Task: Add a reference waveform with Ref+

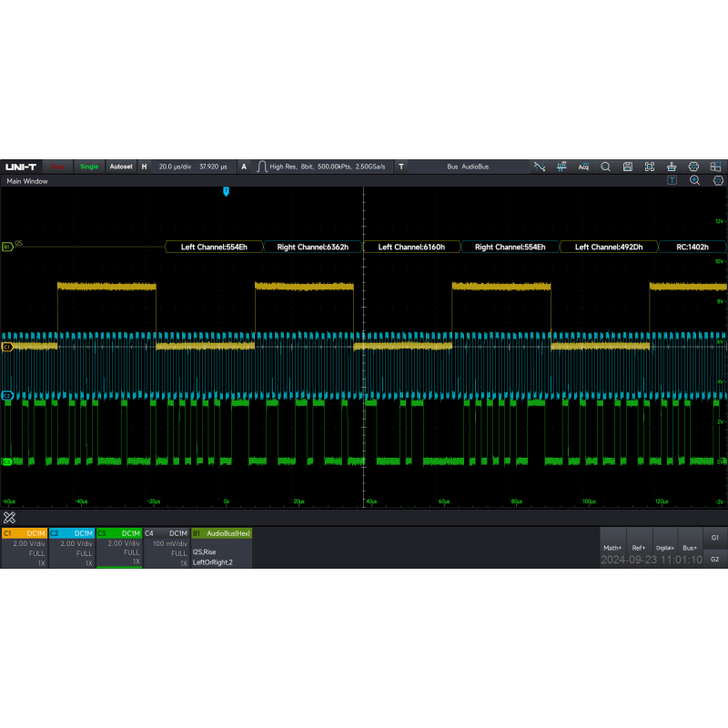Action: point(639,548)
